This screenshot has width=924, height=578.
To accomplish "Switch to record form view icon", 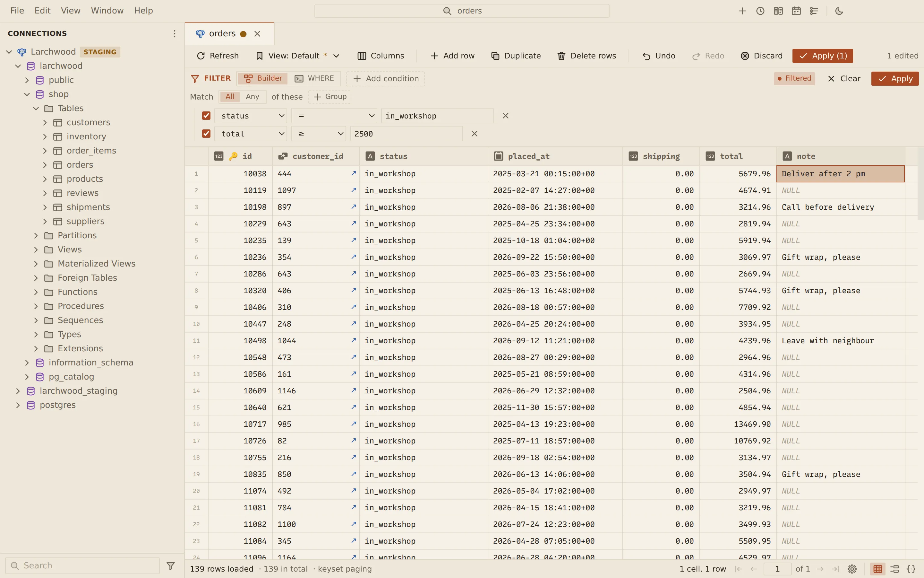I will [x=894, y=569].
